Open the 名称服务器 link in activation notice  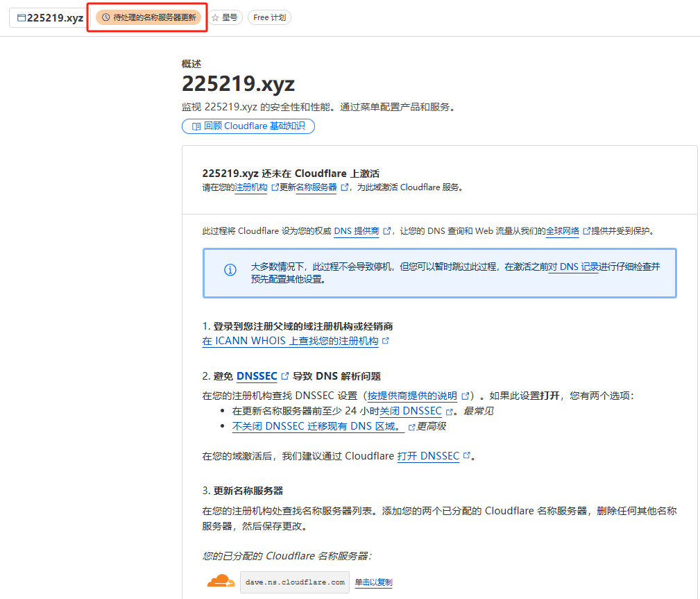coord(316,187)
